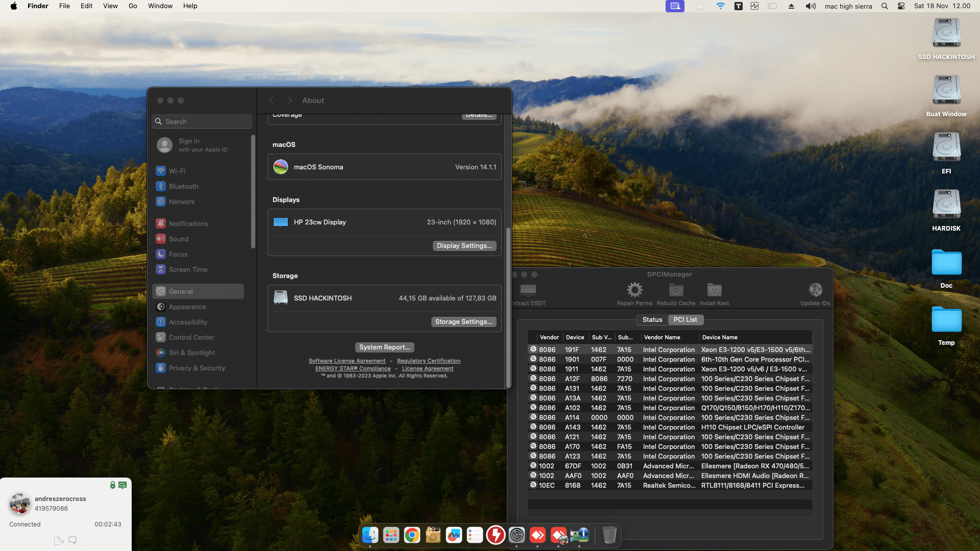Open Launchpad from the Dock
This screenshot has width=980, height=551.
[391, 535]
